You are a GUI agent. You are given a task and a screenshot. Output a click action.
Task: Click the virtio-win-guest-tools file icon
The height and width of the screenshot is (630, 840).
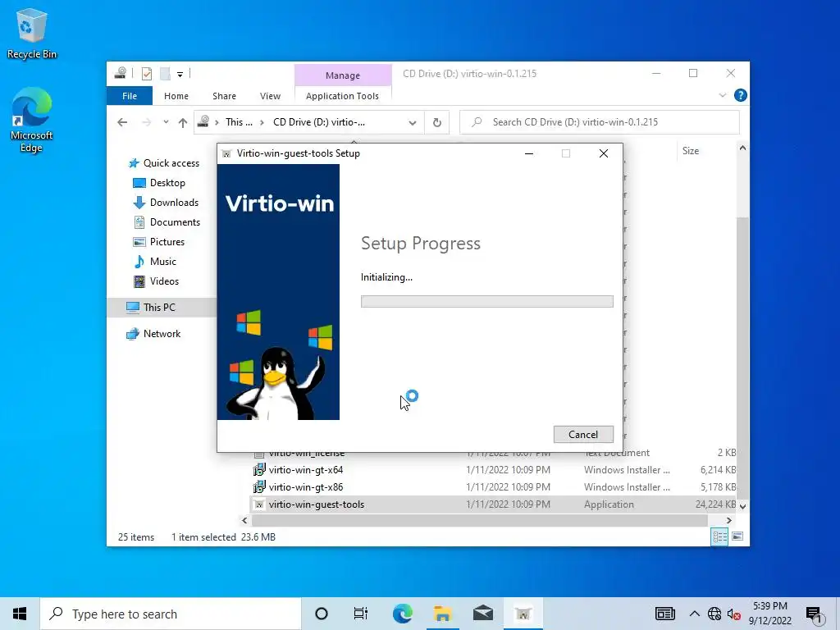259,504
